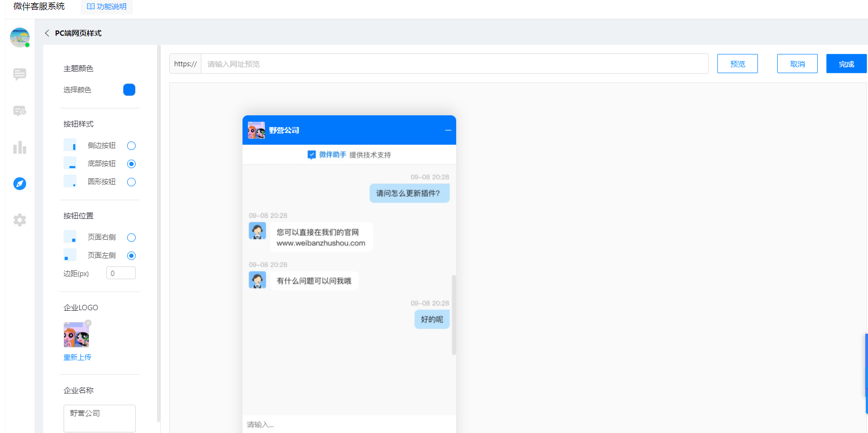Click the settings panel vertical scrollbar

click(159, 233)
